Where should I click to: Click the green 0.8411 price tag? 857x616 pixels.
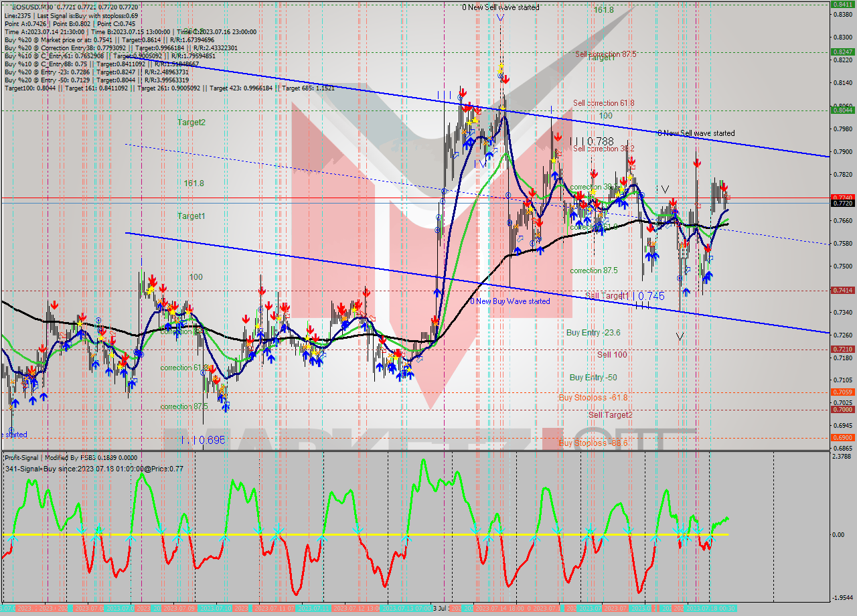(x=842, y=4)
